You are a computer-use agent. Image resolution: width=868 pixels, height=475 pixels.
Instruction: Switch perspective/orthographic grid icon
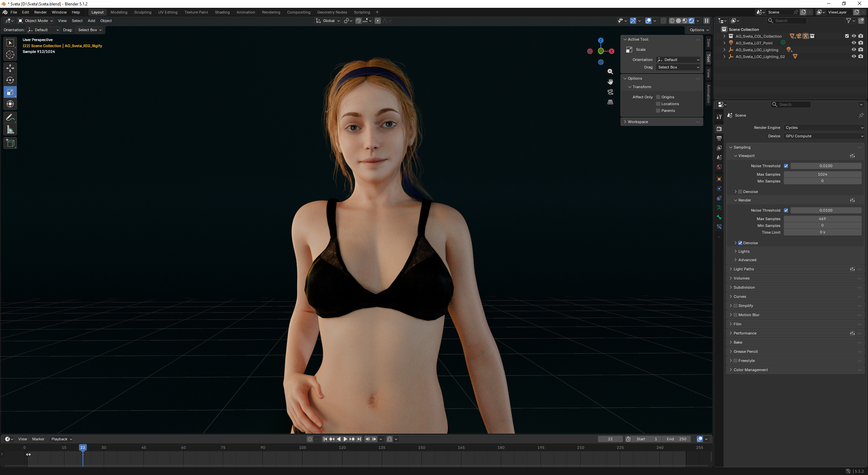(x=610, y=102)
